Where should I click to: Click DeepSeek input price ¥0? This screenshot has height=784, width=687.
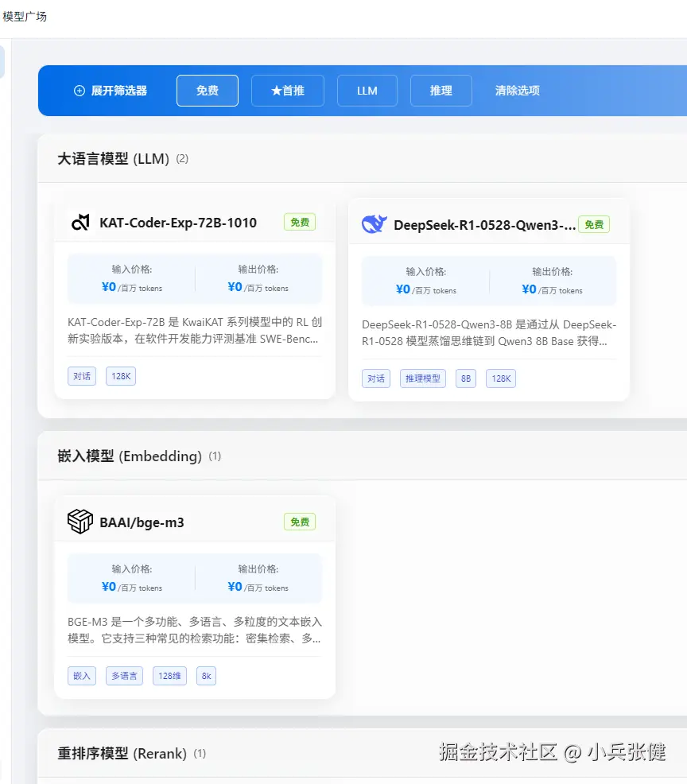(x=403, y=289)
